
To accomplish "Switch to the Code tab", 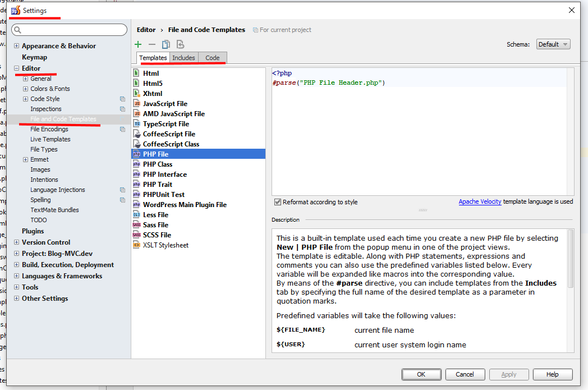I will click(212, 58).
